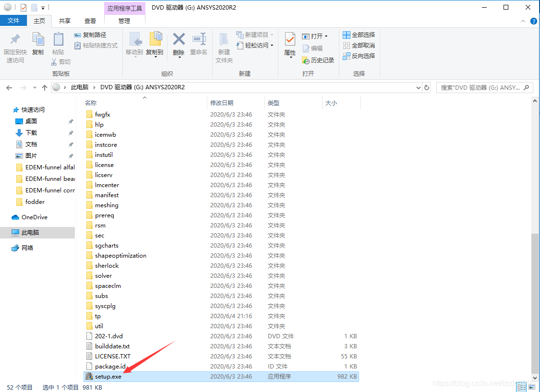Expand the address bar history dropdown

pyautogui.click(x=418, y=87)
